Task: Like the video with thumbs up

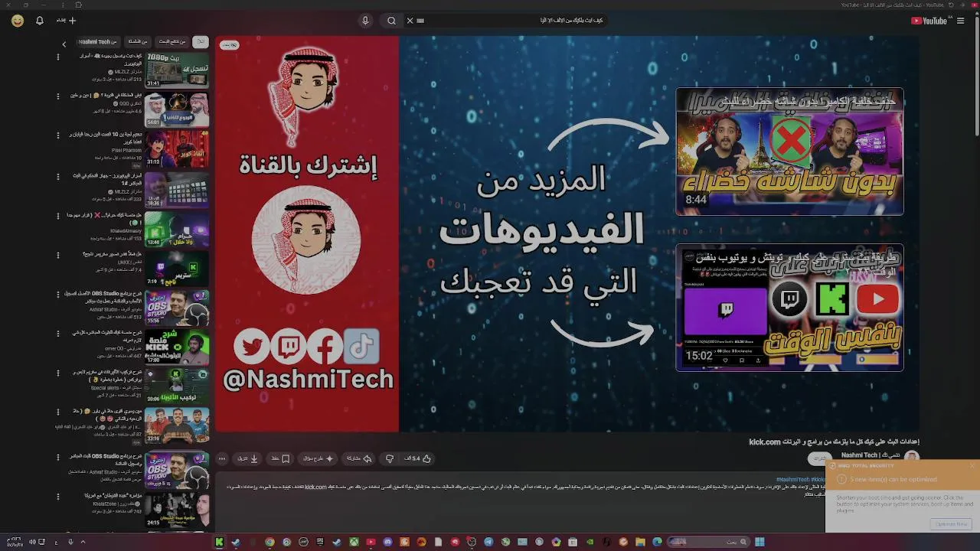Action: coord(418,458)
